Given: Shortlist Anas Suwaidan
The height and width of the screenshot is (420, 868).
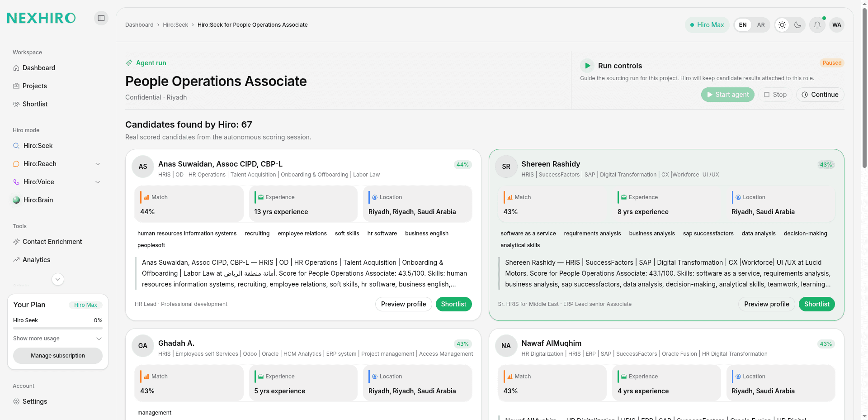Looking at the screenshot, I should pyautogui.click(x=453, y=304).
